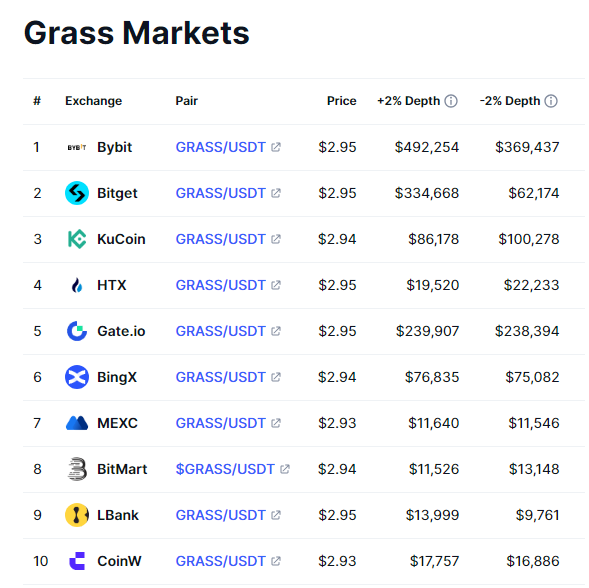Viewport: 589px width, 588px height.
Task: Open BitMart $GRASS/USDT pair link
Action: (x=225, y=469)
